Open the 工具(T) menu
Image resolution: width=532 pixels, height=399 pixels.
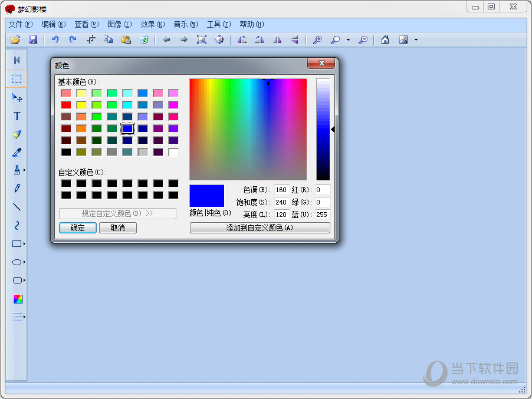tap(218, 24)
